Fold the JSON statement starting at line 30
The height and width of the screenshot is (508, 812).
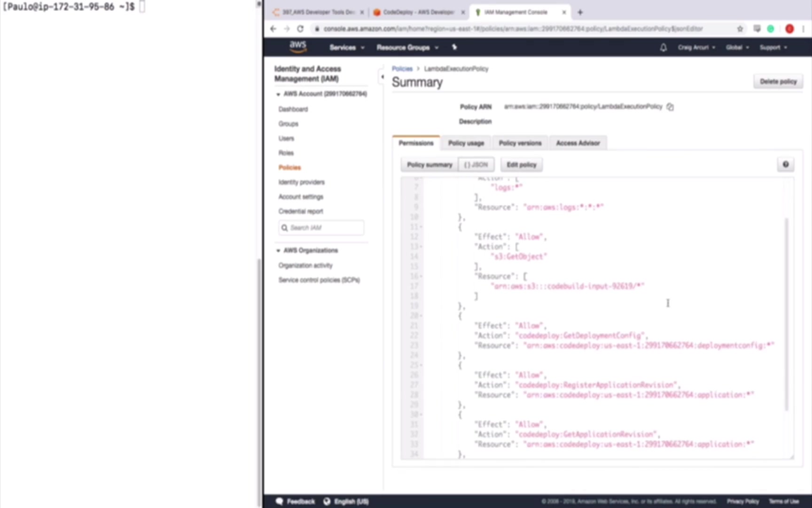(421, 414)
